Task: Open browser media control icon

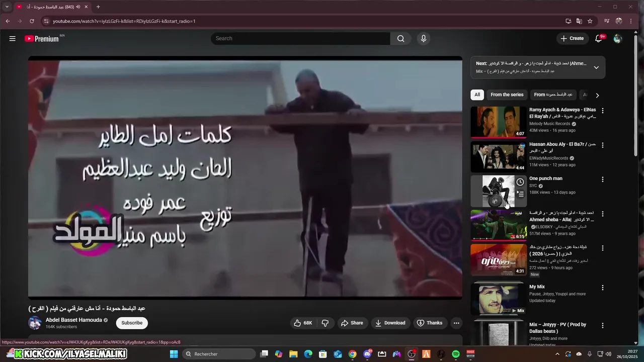Action: (607, 21)
